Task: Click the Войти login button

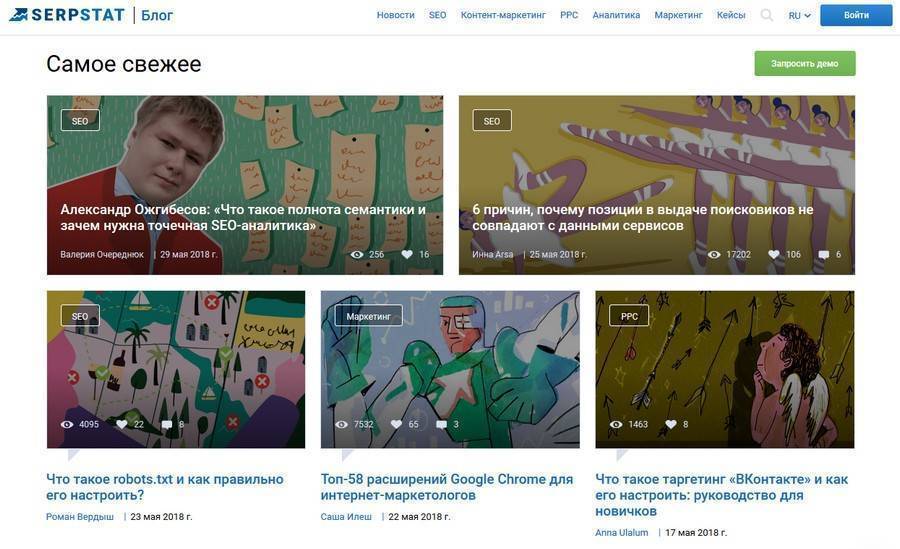Action: 856,16
